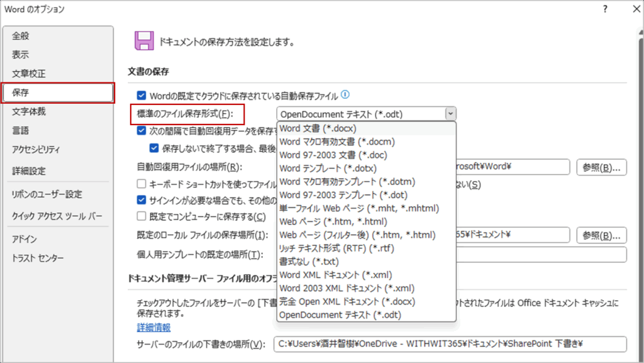Viewport: 644px width, 363px height.
Task: Click the help question mark in the title bar
Action: 606,9
